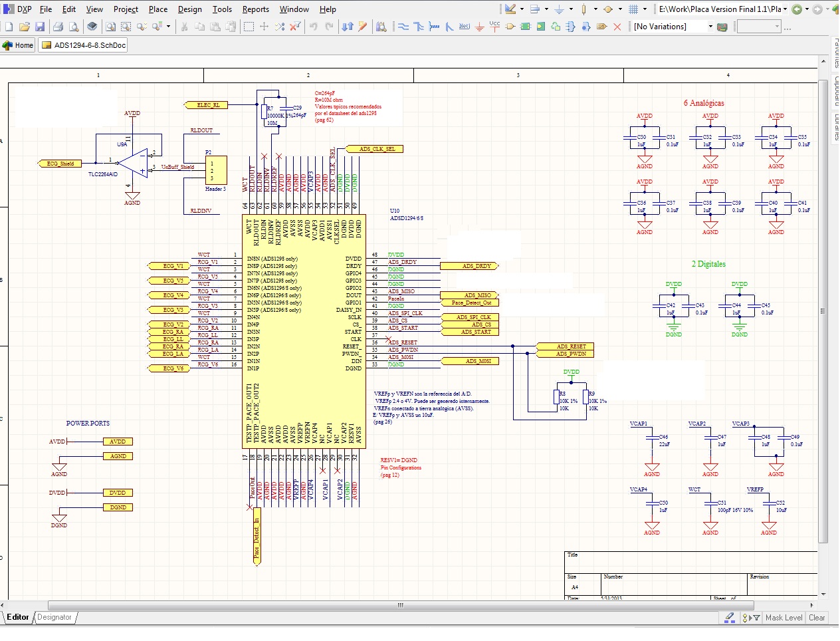Open the Design menu
840x641 pixels.
tap(189, 9)
